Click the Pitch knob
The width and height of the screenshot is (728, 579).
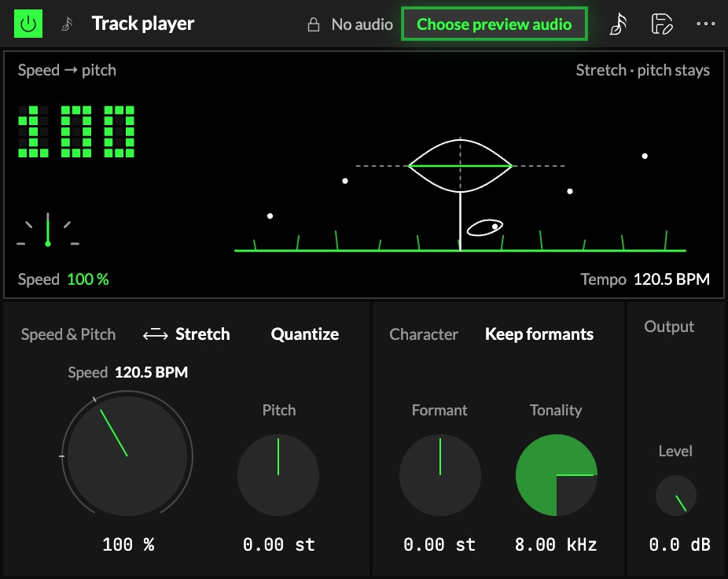pos(278,475)
